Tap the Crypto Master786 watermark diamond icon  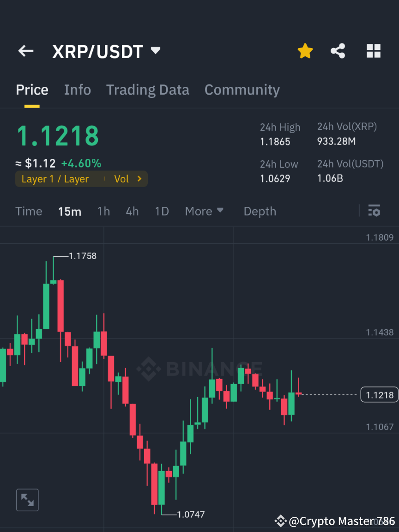[x=280, y=521]
